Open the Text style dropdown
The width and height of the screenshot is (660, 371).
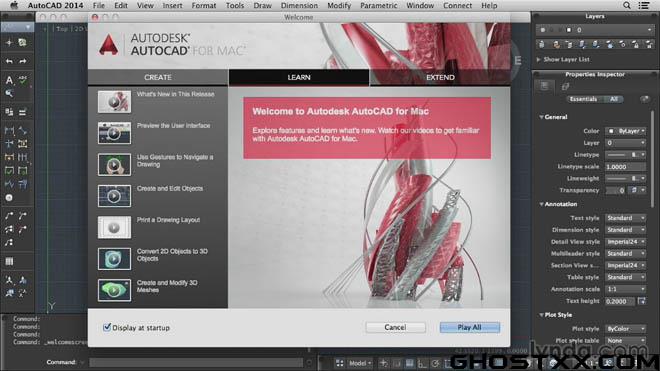tap(625, 218)
